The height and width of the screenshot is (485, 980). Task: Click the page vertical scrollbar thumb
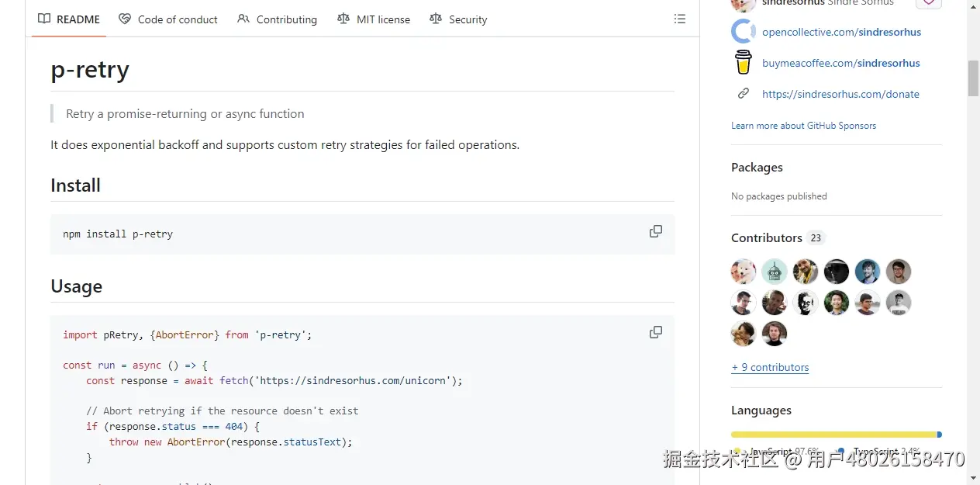tap(973, 78)
